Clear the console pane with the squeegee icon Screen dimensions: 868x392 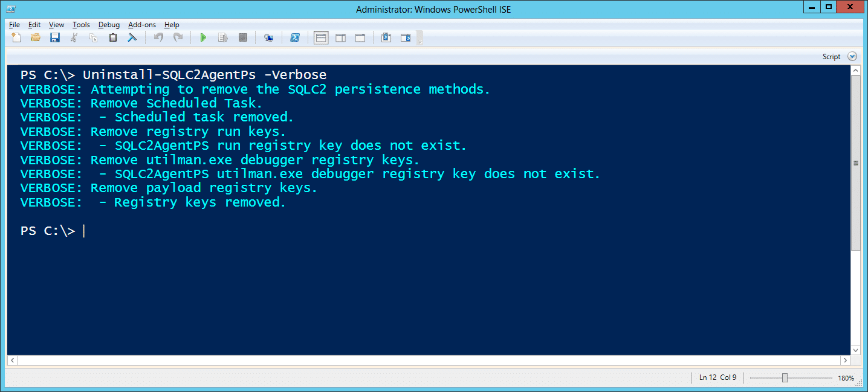tap(132, 38)
